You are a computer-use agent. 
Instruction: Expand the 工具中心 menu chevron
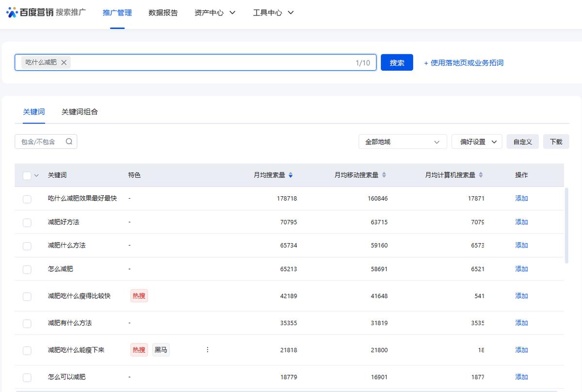[x=290, y=13]
